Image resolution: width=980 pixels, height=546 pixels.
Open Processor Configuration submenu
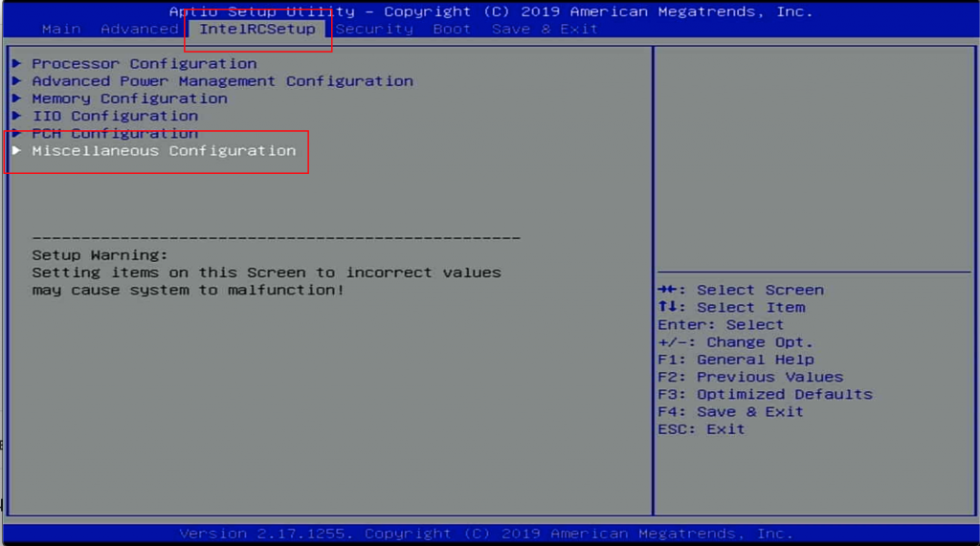coord(145,64)
